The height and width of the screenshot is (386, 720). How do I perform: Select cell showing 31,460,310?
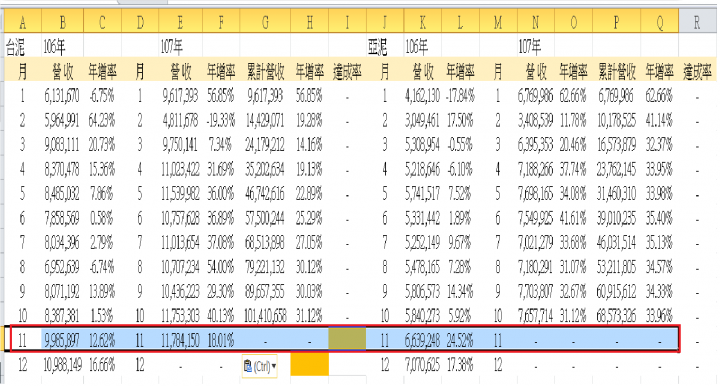pyautogui.click(x=616, y=194)
